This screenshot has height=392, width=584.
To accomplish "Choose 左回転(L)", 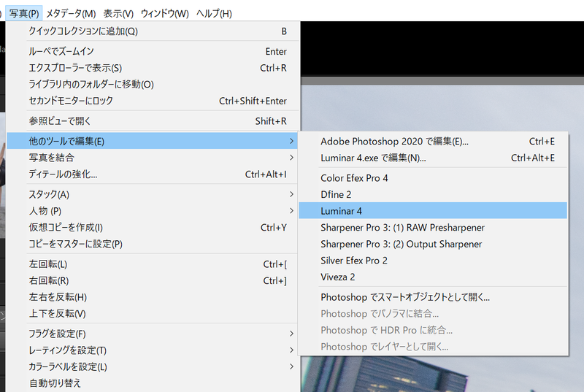I will [x=152, y=264].
